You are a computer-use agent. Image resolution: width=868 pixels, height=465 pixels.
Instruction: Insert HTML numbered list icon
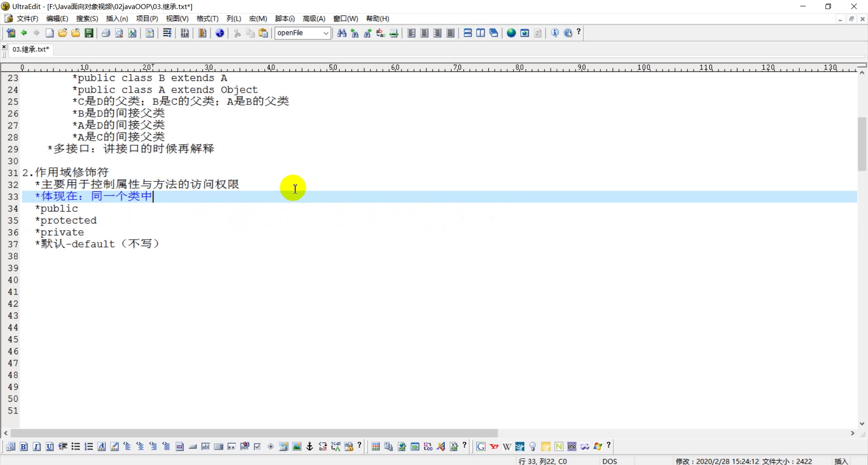89,446
